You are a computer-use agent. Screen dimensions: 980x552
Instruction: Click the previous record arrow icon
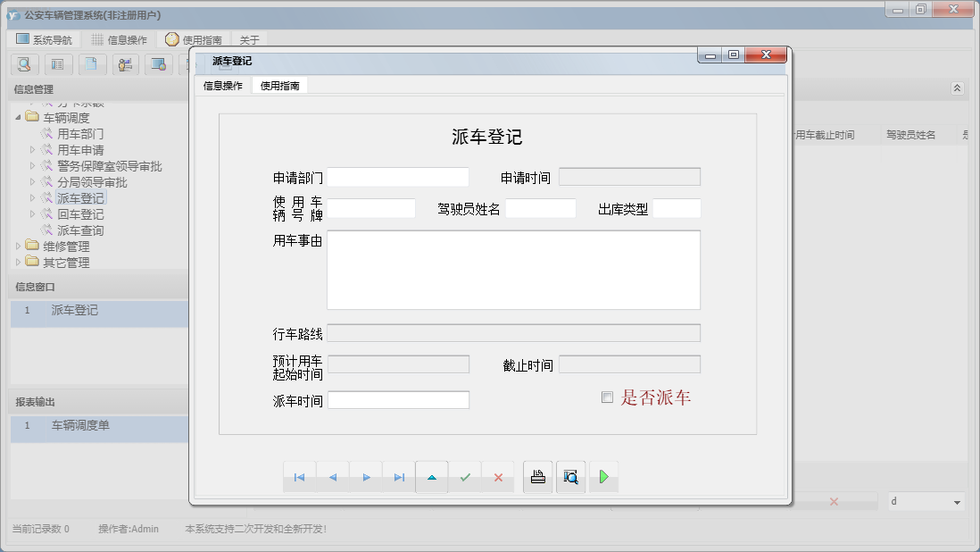click(x=332, y=477)
